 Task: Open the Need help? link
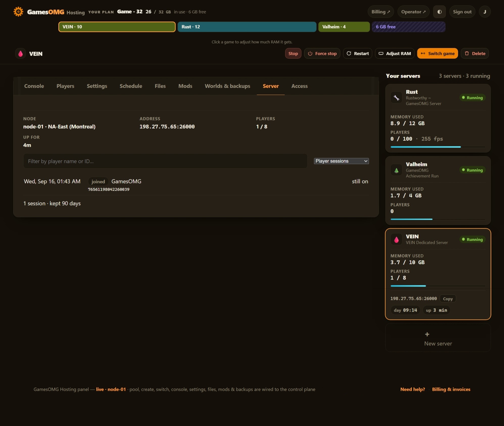click(x=413, y=389)
